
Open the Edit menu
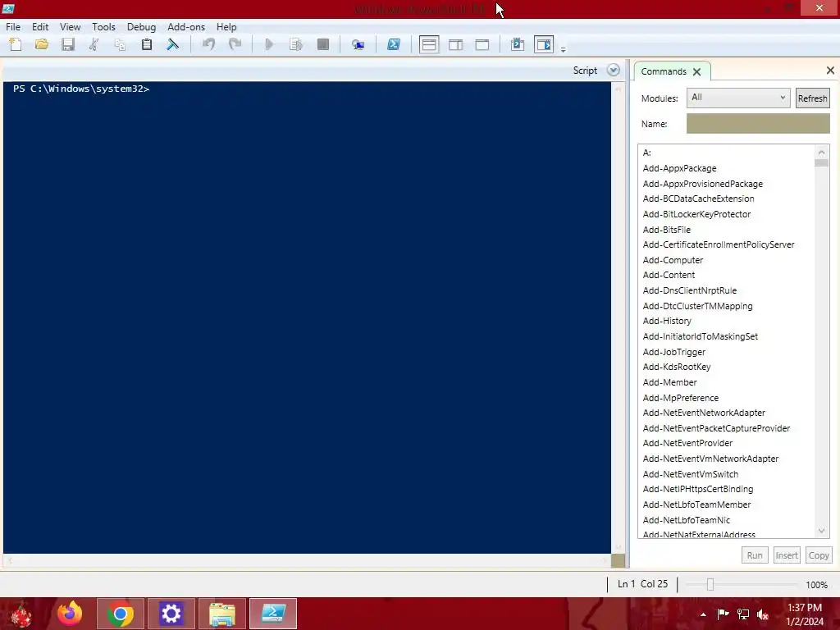tap(40, 27)
